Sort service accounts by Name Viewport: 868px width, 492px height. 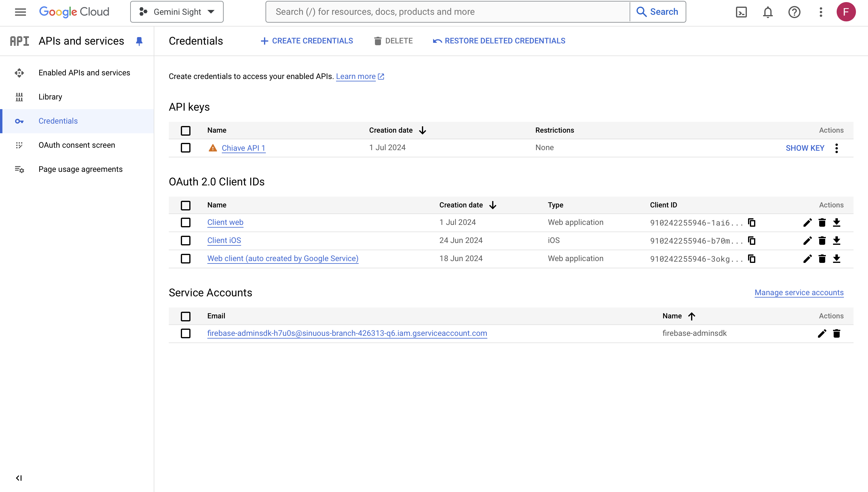click(x=679, y=316)
